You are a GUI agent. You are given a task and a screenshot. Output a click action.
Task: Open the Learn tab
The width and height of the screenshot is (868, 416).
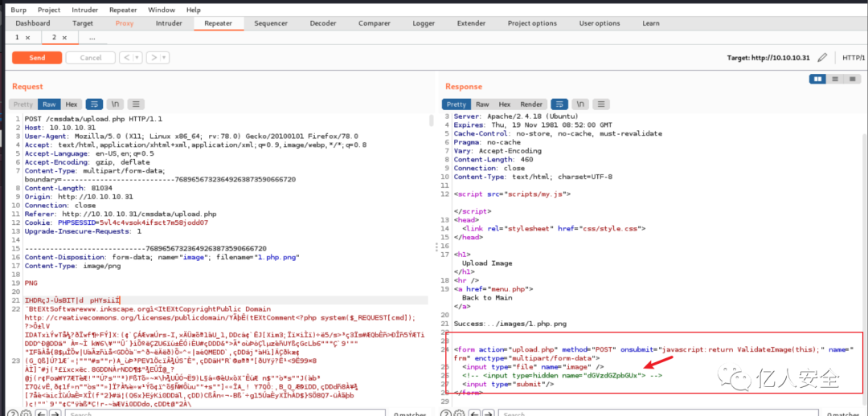650,23
